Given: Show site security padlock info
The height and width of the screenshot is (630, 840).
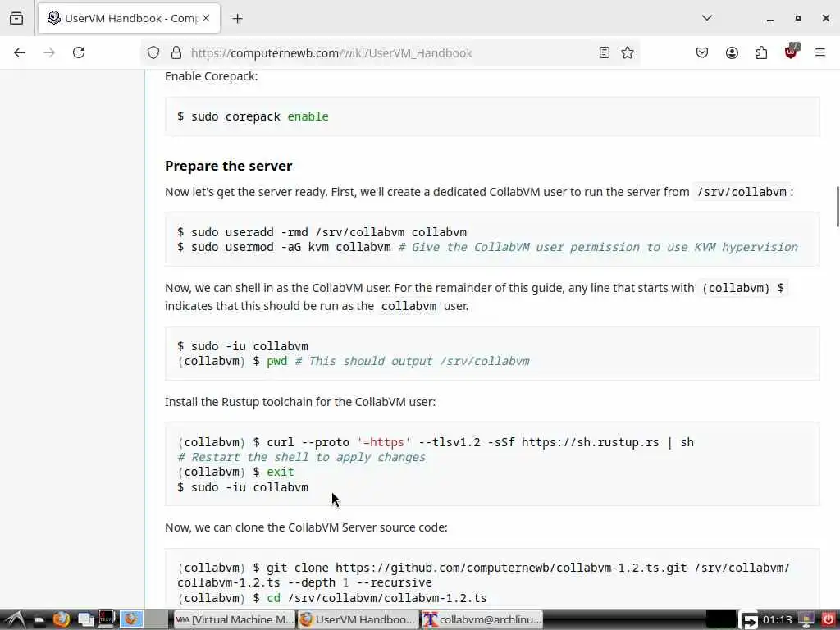Looking at the screenshot, I should (x=176, y=52).
